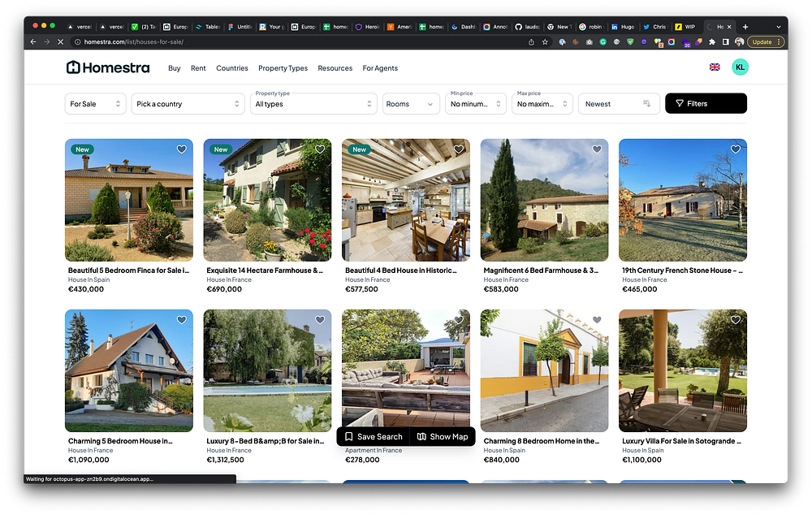Close the current Homestra tab

click(x=729, y=27)
